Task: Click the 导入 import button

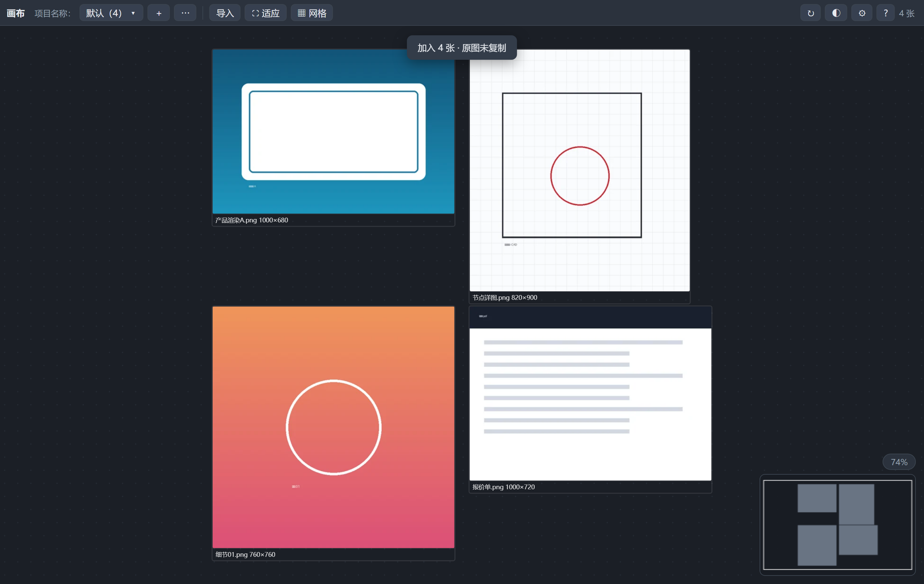Action: (x=225, y=13)
